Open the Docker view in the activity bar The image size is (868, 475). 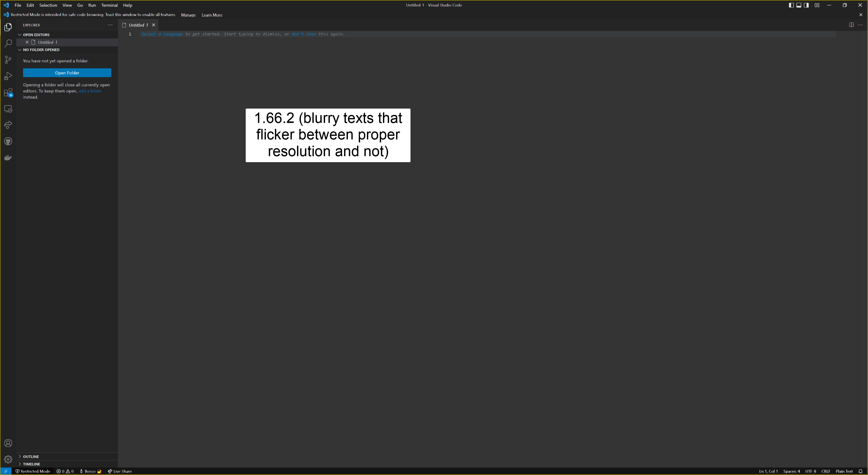pyautogui.click(x=8, y=157)
